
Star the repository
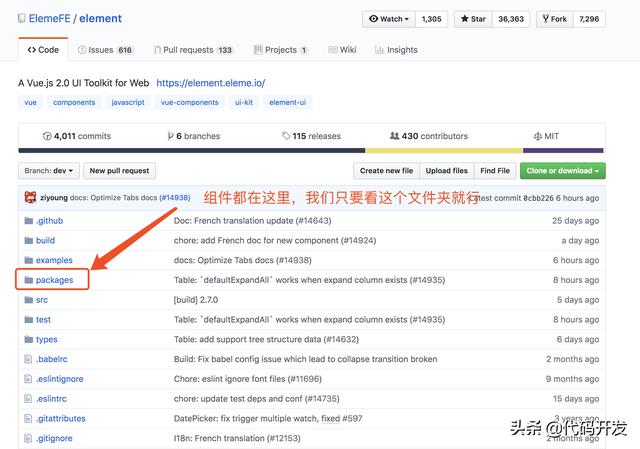click(x=473, y=19)
